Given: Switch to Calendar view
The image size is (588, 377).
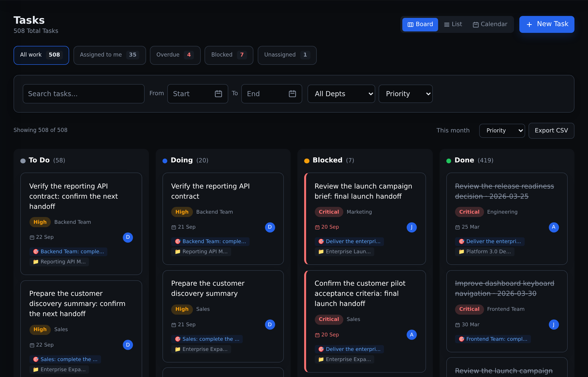Looking at the screenshot, I should click(x=490, y=24).
